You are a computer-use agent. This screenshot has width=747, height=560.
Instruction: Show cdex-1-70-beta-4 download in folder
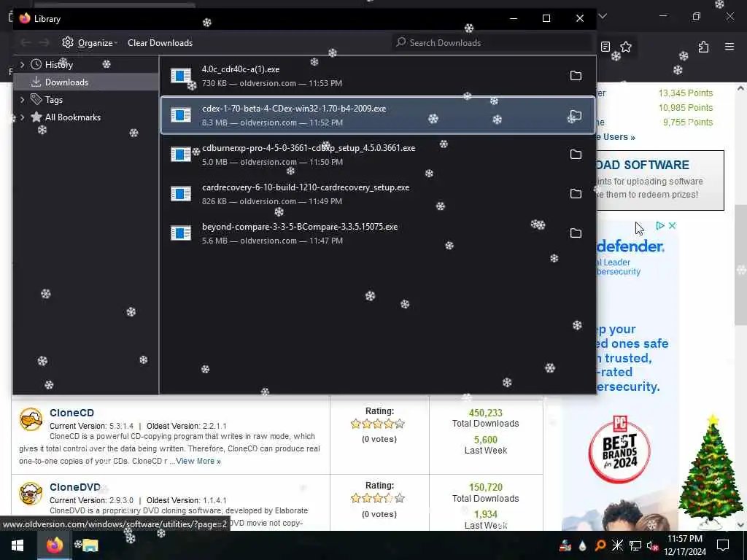click(576, 115)
